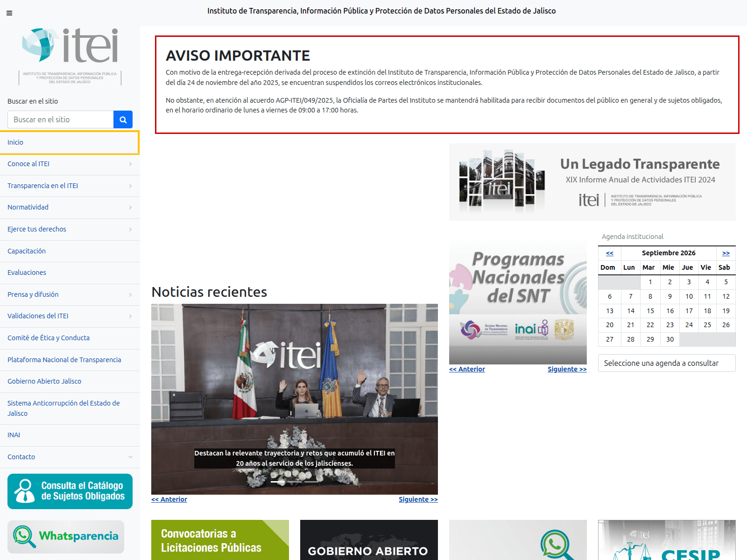Open Convocatorias a Licitaciones Públicas tile

220,540
